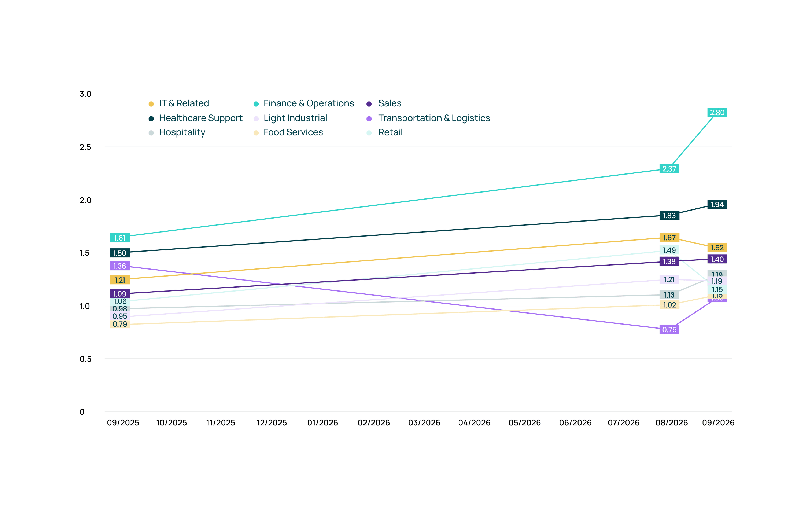Image resolution: width=812 pixels, height=505 pixels.
Task: Click the 2.37 data label
Action: [669, 169]
